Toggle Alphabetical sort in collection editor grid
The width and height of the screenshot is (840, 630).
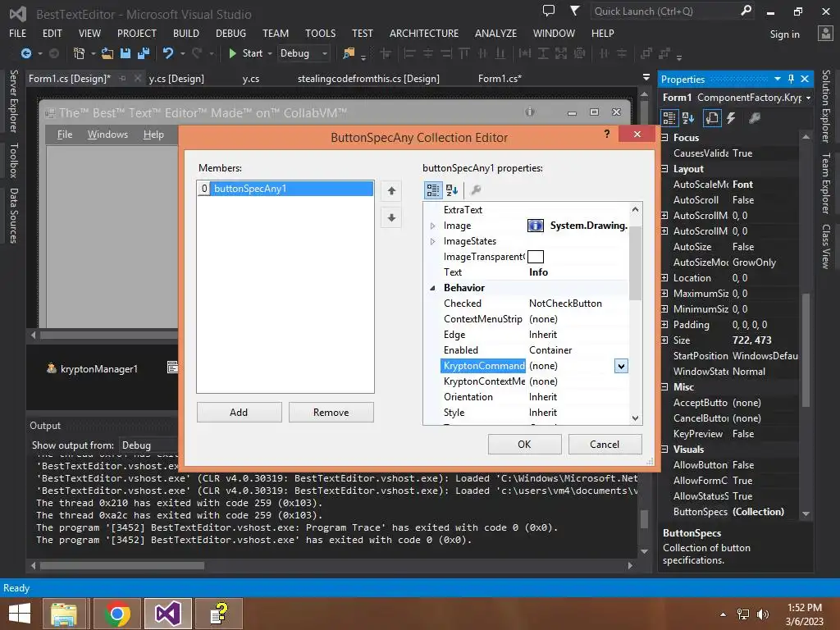click(452, 189)
